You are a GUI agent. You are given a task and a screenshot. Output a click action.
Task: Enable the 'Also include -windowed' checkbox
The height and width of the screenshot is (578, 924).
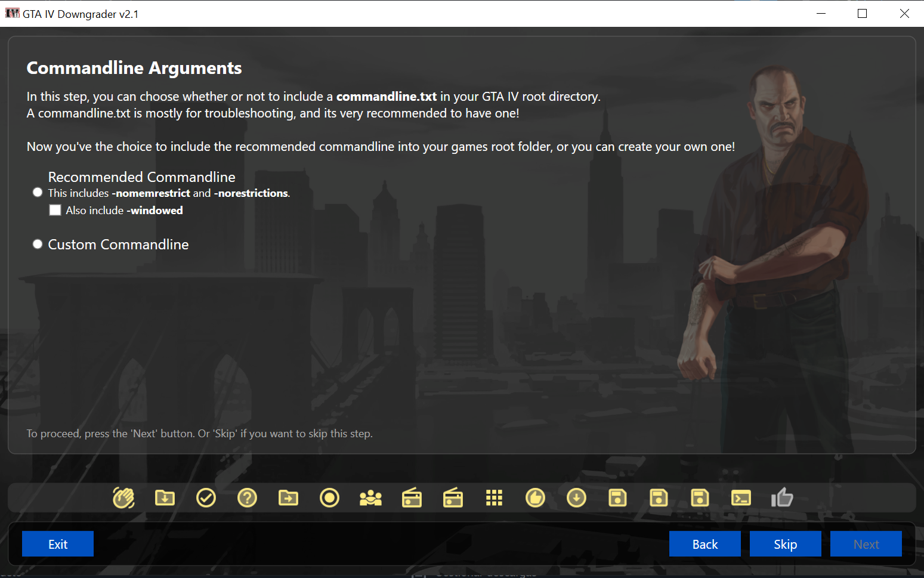55,210
